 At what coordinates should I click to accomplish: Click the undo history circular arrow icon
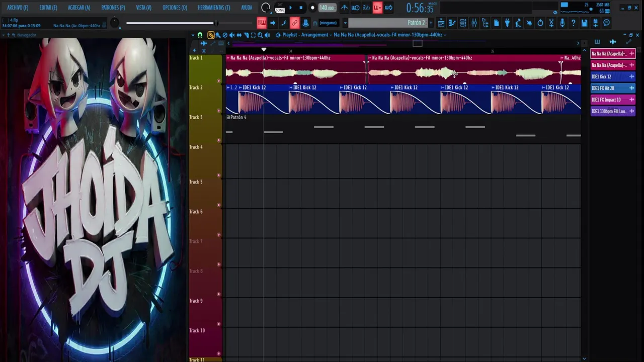pyautogui.click(x=540, y=23)
